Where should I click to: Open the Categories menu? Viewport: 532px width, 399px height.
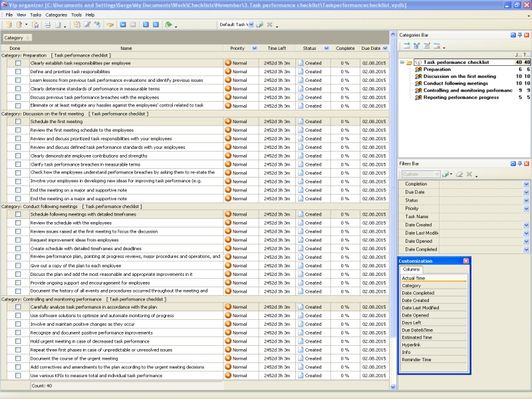click(56, 14)
